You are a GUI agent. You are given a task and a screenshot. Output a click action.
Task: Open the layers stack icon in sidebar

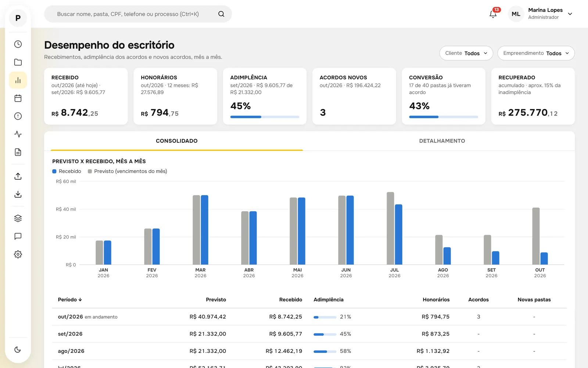pyautogui.click(x=18, y=218)
